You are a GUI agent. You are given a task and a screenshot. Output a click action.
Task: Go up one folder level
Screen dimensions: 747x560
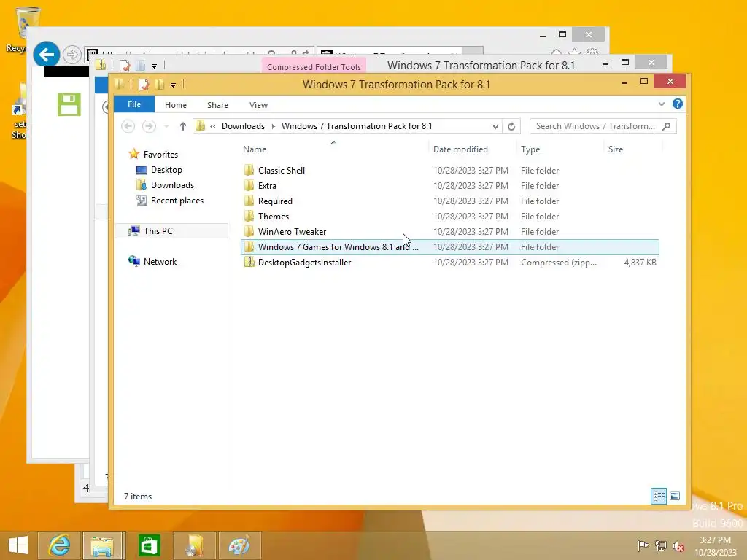183,126
